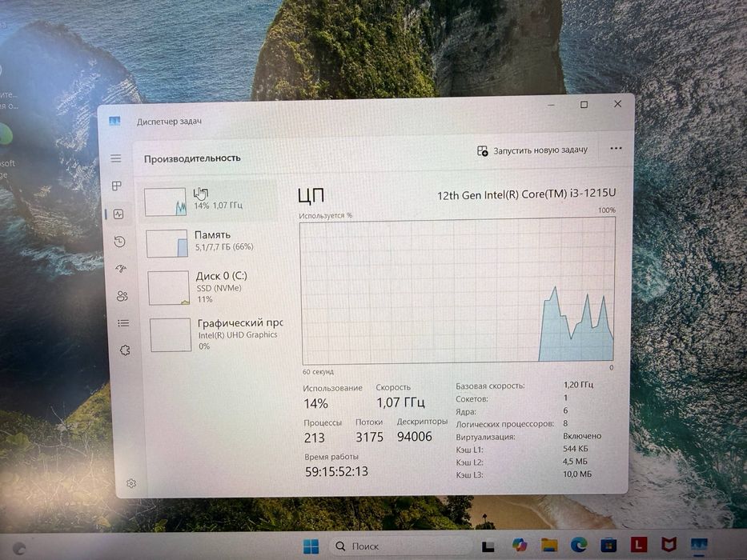
Task: Maximize the Task Manager window
Action: 584,104
